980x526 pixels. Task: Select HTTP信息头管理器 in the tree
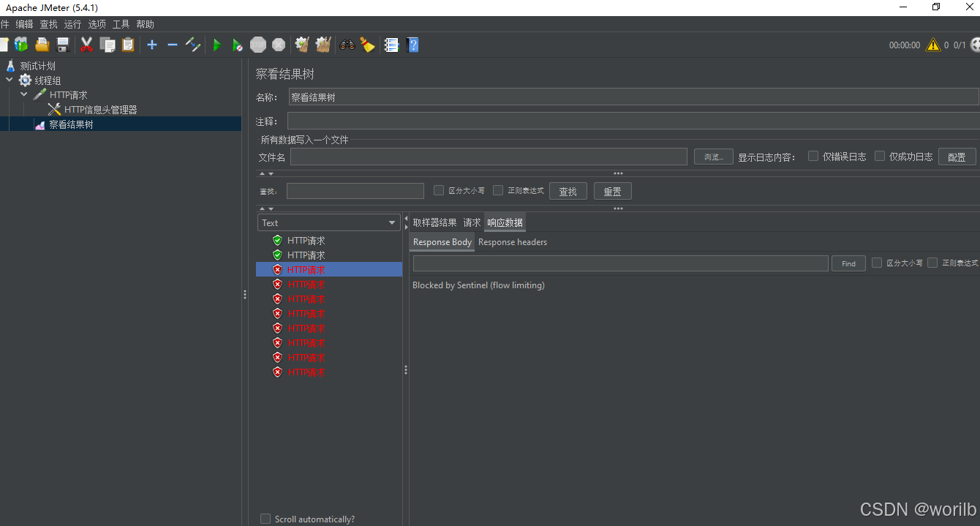100,110
